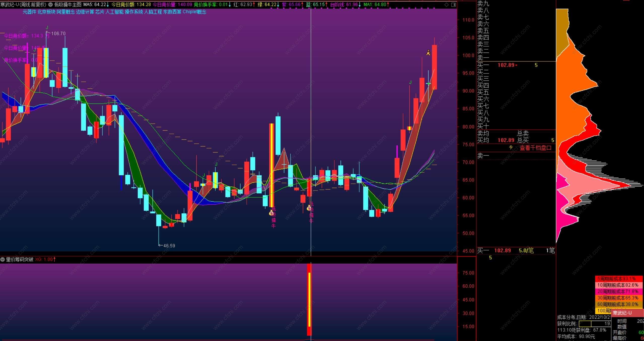The width and height of the screenshot is (644, 341).
Task: Expand the 量价筹码突破 sub-indicator dropdown arrow
Action: coord(3,259)
